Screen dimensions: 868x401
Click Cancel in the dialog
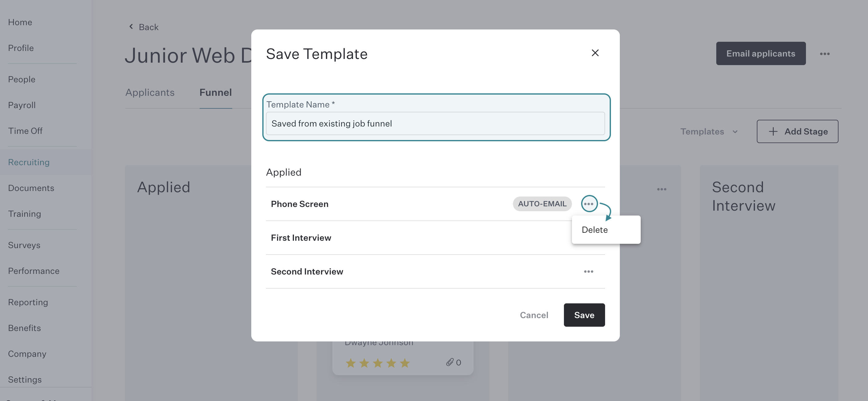[x=534, y=315]
